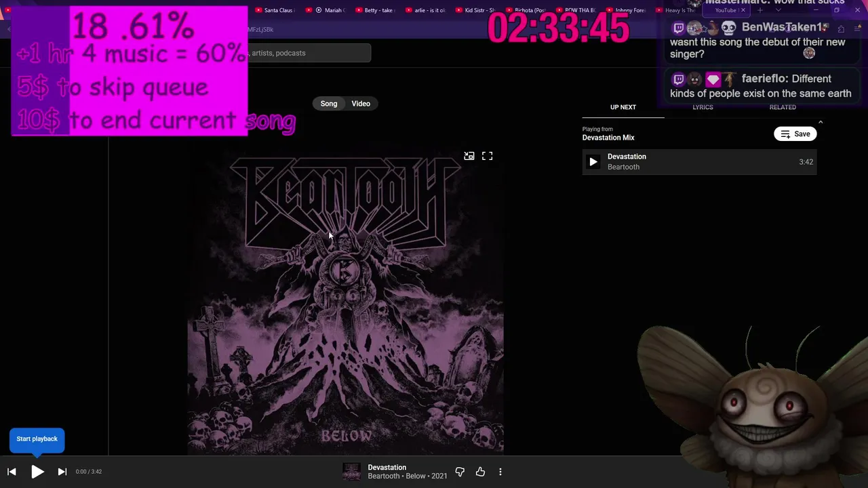Screen dimensions: 868x488
Task: Select the Devastation queue row title
Action: [x=627, y=157]
